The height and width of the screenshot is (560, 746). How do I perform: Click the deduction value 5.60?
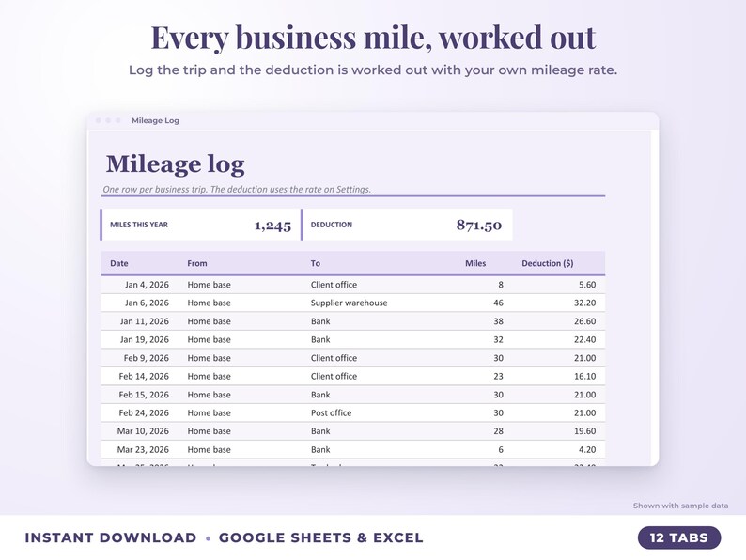coord(587,285)
